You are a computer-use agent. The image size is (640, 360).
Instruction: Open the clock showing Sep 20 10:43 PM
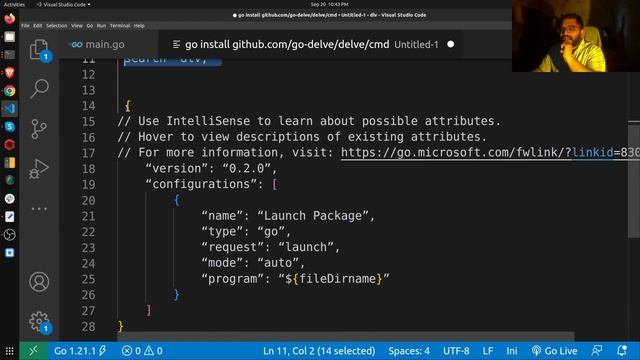329,4
